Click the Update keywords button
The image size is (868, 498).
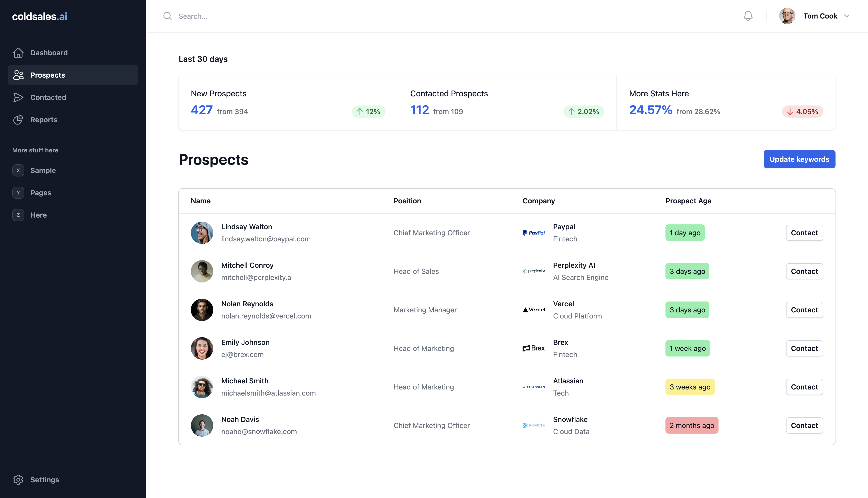[x=799, y=159]
